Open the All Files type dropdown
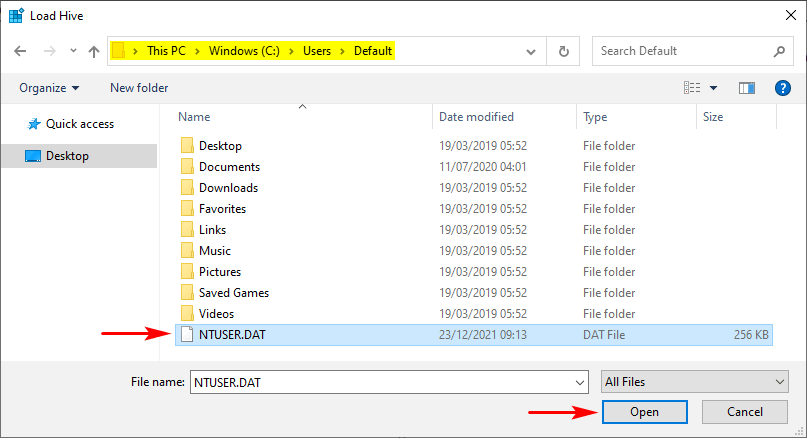Viewport: 807px width, 438px height. 696,382
